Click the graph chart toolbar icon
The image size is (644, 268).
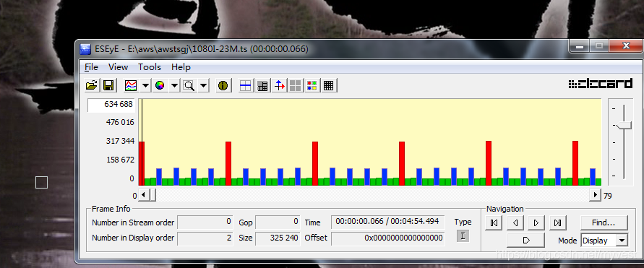point(131,85)
